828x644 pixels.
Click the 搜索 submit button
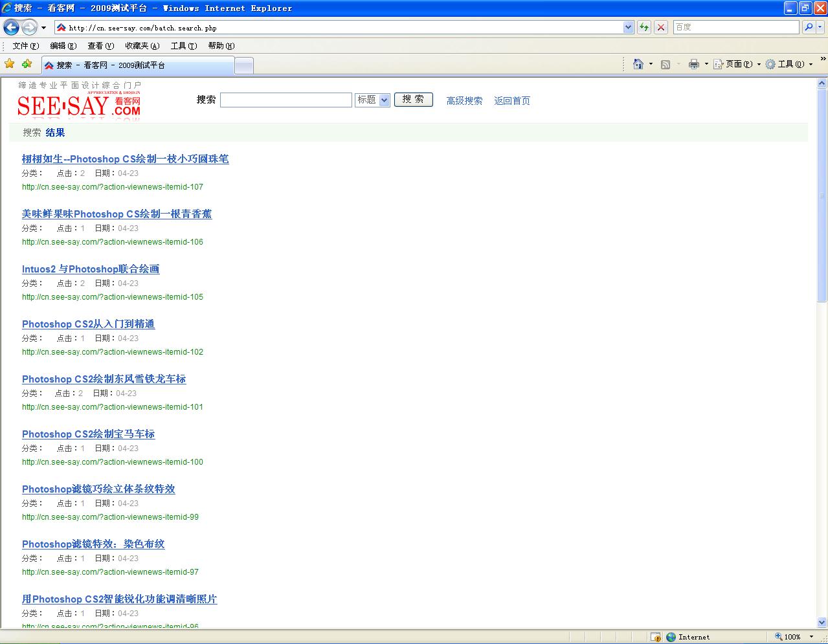pyautogui.click(x=413, y=100)
